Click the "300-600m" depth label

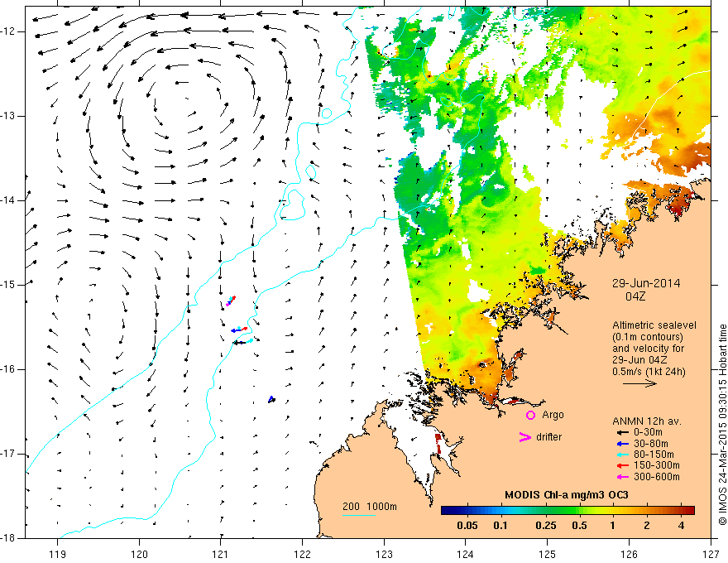(657, 477)
